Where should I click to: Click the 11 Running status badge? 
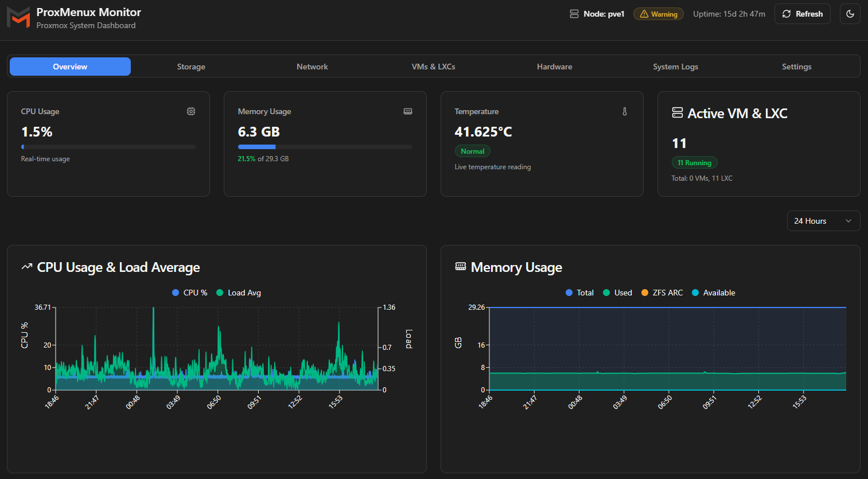(694, 163)
